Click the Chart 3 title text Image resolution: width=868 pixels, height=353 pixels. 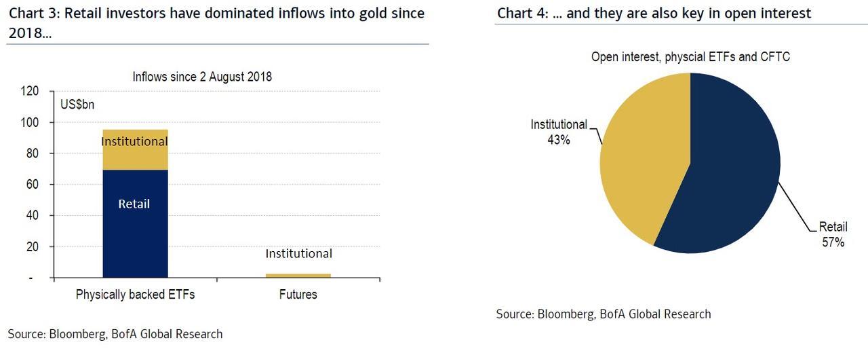(216, 22)
